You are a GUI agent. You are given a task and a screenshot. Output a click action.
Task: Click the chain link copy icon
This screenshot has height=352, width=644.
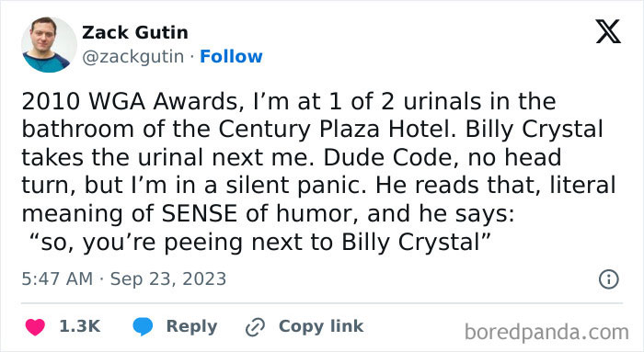coord(255,327)
